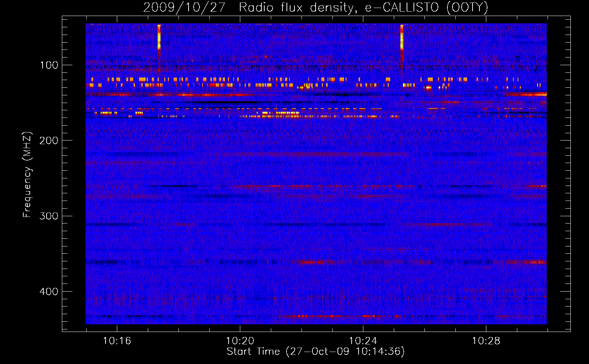The height and width of the screenshot is (364, 589).
Task: Click the '10:28' time axis label
Action: pyautogui.click(x=486, y=341)
